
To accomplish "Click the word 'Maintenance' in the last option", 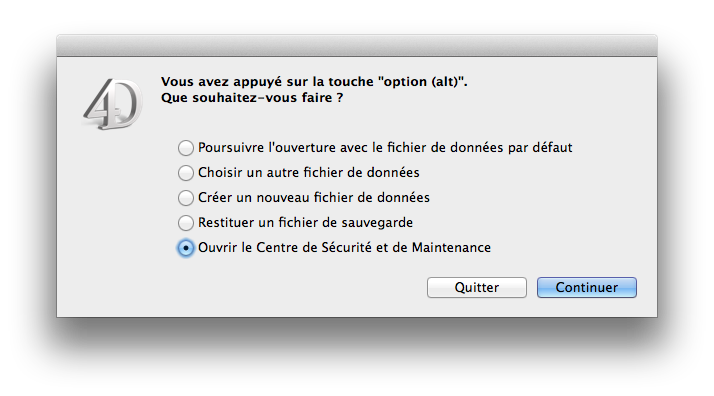I will tap(451, 248).
